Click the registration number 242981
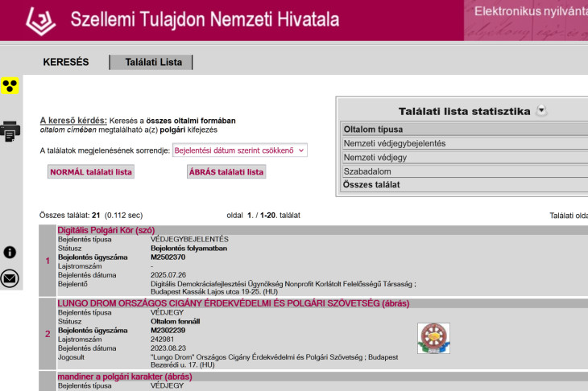The image size is (588, 391). pyautogui.click(x=163, y=340)
